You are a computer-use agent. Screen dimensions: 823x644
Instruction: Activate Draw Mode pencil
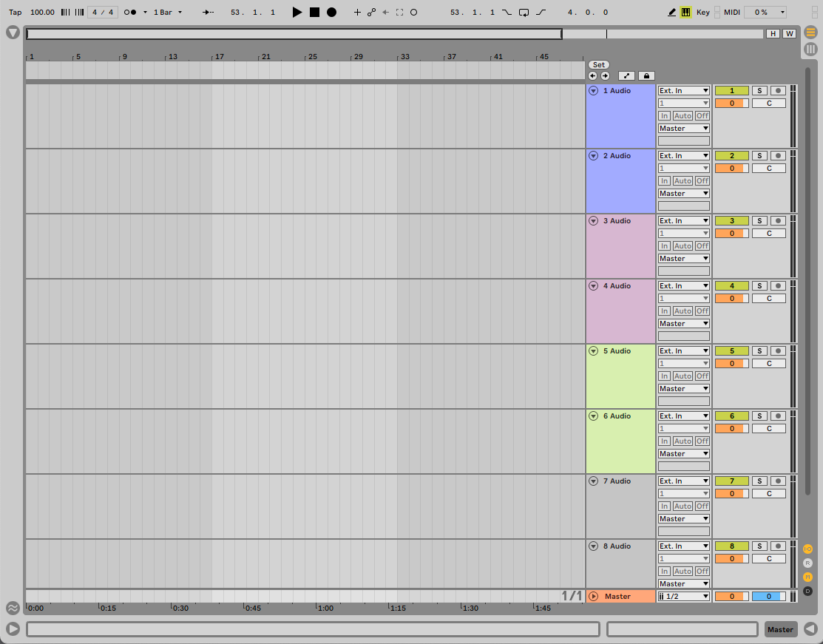coord(671,12)
